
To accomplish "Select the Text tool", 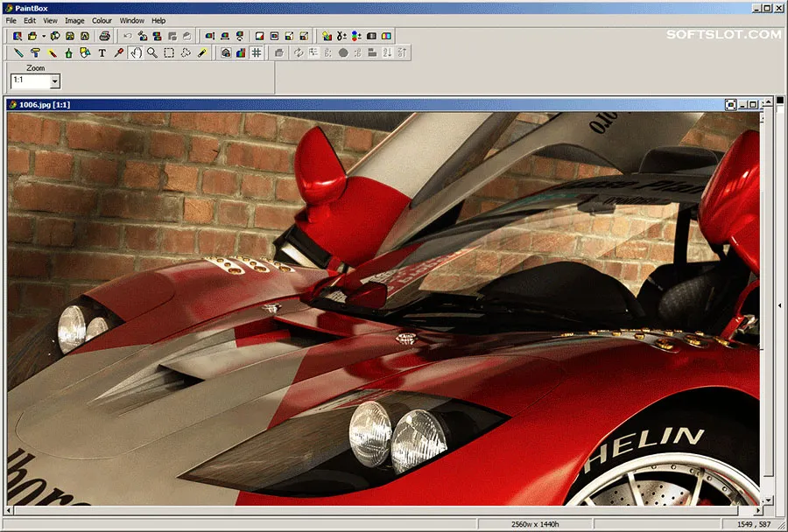I will 102,52.
